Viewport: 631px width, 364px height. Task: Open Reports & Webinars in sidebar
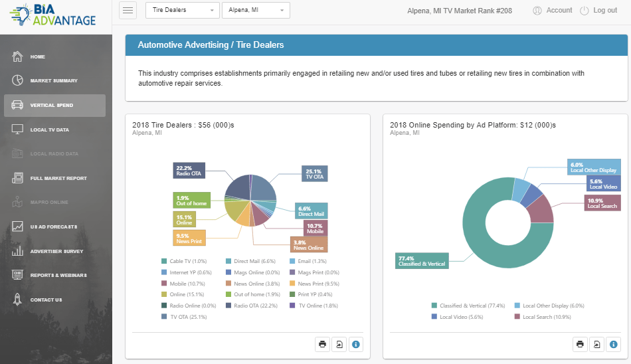[x=54, y=275]
